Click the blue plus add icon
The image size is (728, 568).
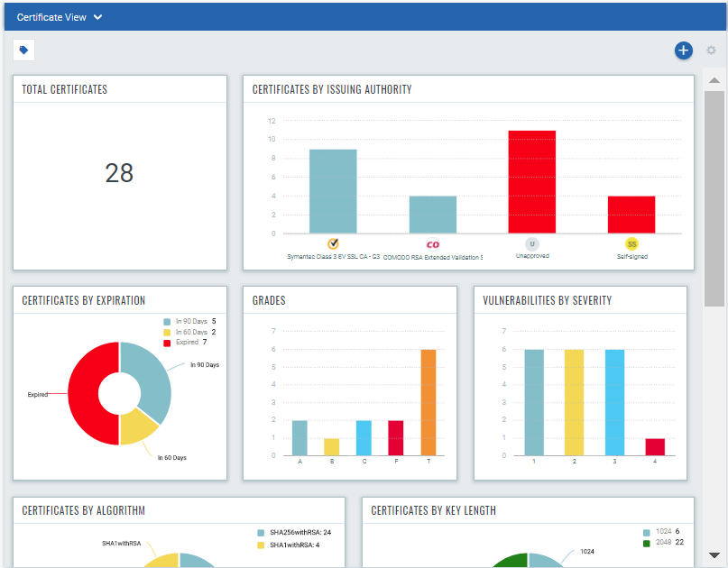click(x=683, y=50)
